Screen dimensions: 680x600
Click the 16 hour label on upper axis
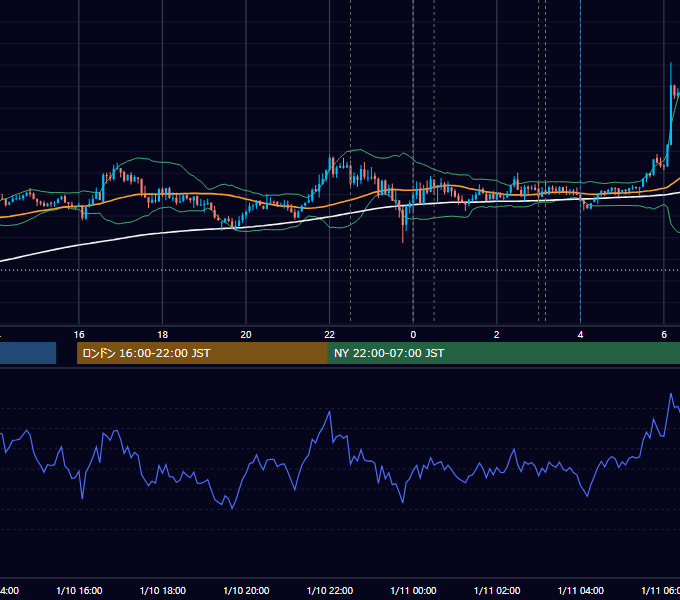coord(79,335)
